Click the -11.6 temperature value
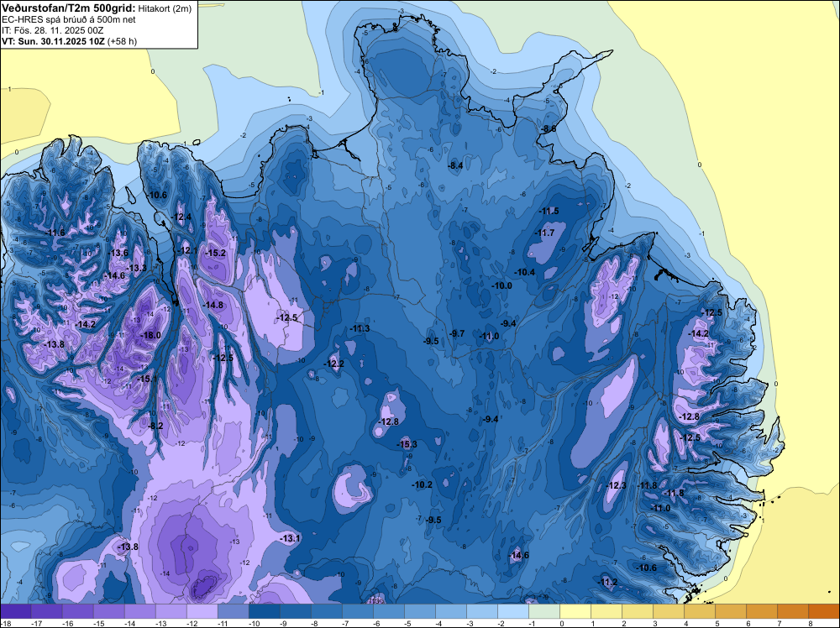Viewport: 840px width, 628px height. (55, 233)
